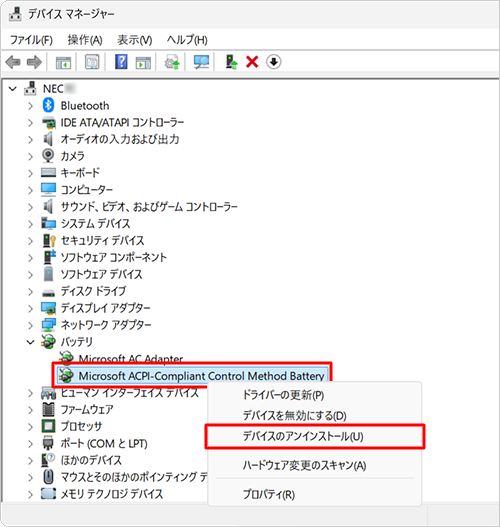Click the Microsoft AC Adapter device icon
This screenshot has height=527, width=500.
tap(66, 358)
